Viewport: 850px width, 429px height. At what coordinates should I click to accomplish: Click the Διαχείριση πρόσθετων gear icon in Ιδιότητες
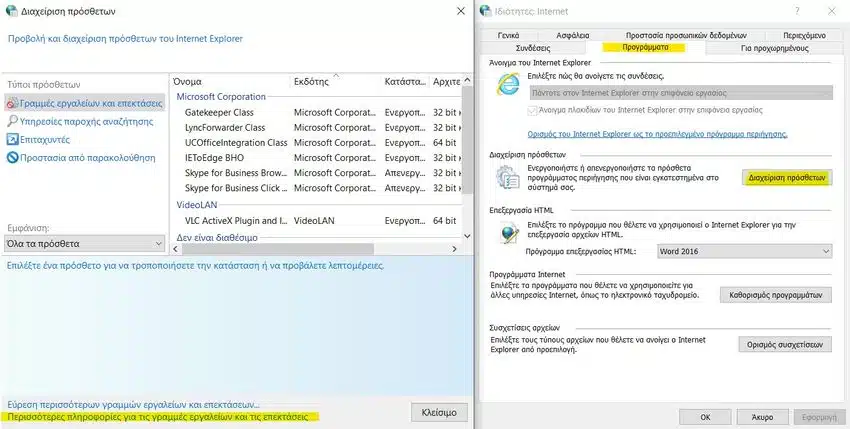pos(508,178)
